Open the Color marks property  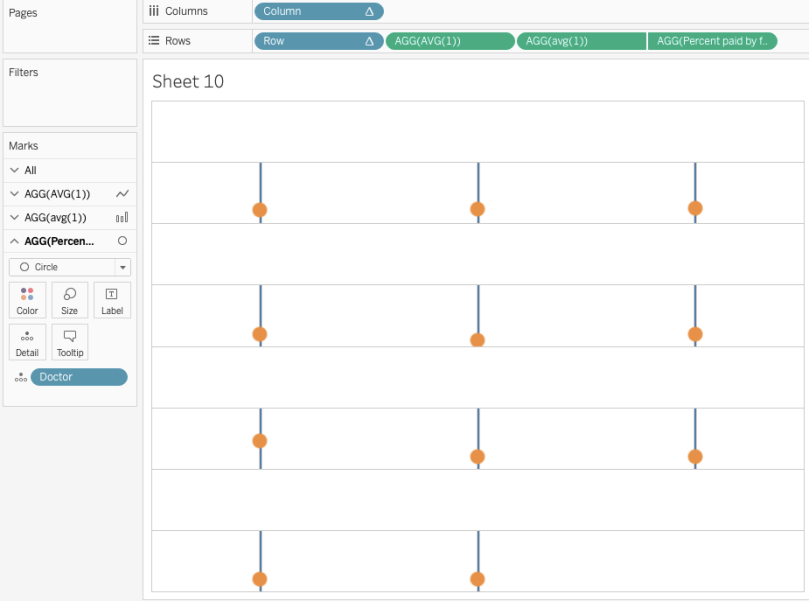[x=27, y=300]
